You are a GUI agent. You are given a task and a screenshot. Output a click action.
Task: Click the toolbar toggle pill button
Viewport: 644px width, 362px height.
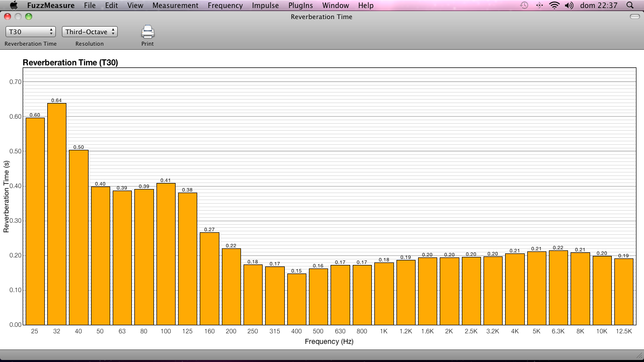coord(634,17)
